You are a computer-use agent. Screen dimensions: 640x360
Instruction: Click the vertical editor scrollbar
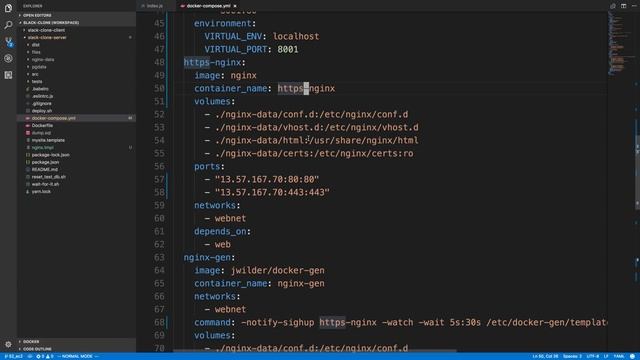pos(637,171)
